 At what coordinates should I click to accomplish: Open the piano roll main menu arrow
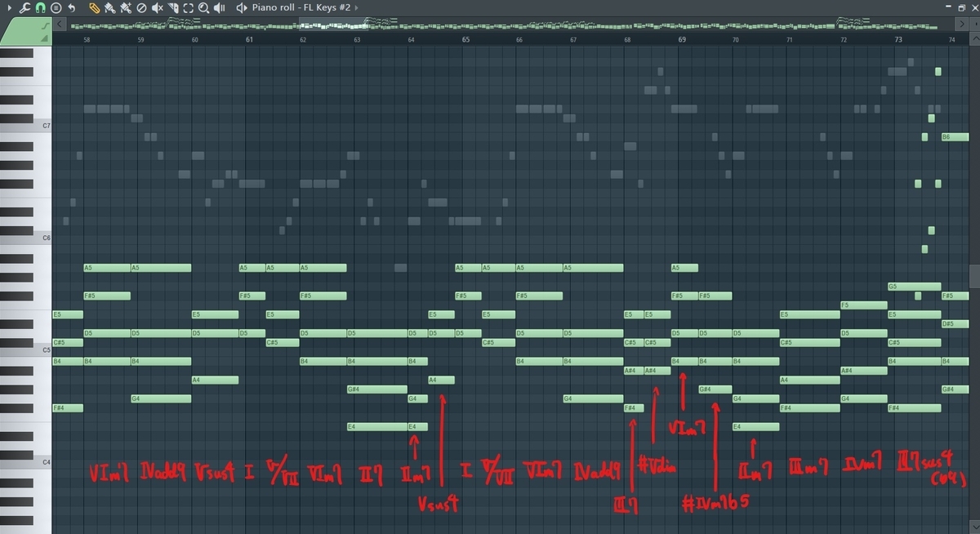8,7
